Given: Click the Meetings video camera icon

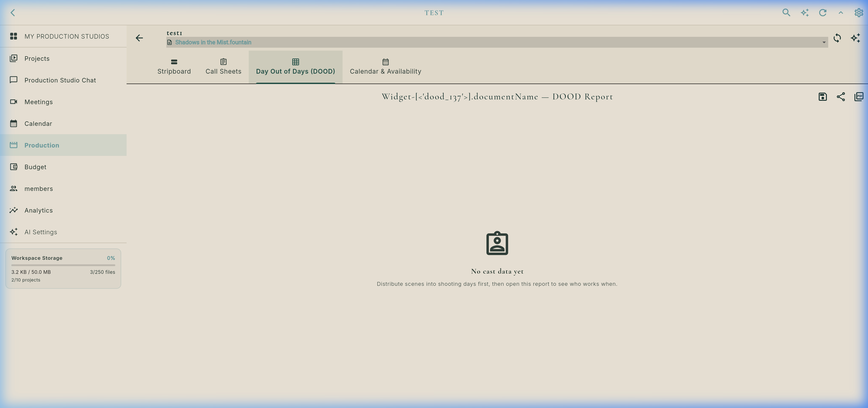Looking at the screenshot, I should point(14,102).
